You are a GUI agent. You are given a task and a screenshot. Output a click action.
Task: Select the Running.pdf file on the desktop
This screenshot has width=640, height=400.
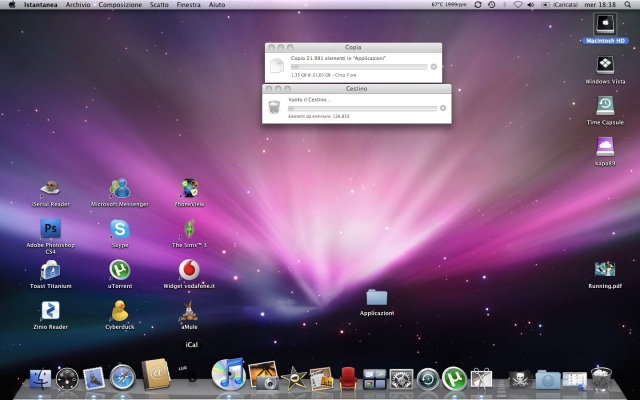[605, 269]
